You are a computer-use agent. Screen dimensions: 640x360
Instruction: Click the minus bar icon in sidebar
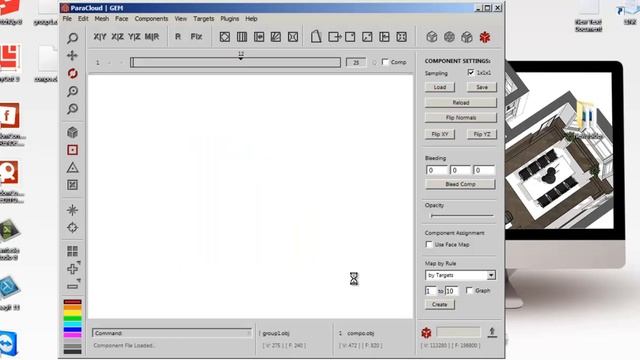pyautogui.click(x=73, y=287)
